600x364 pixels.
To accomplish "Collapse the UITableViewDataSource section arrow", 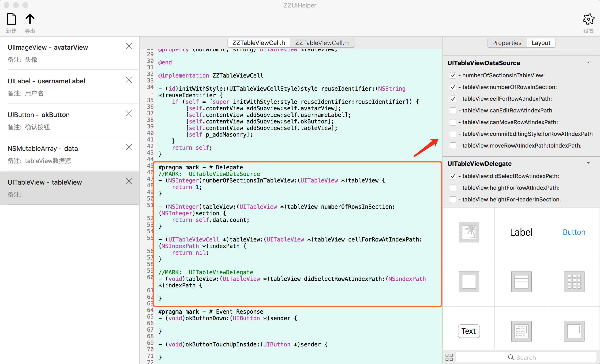I will (588, 63).
